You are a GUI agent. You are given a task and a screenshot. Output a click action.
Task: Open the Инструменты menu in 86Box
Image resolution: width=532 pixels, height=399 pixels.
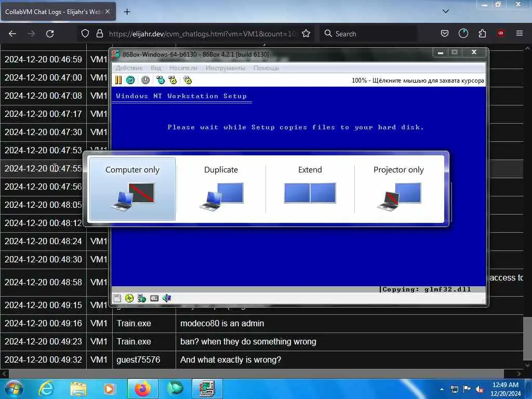point(225,68)
